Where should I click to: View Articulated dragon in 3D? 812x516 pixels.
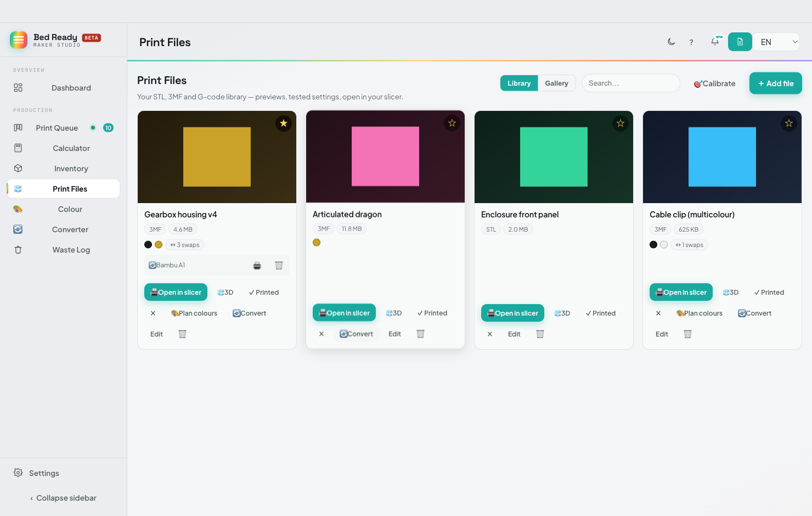click(394, 313)
